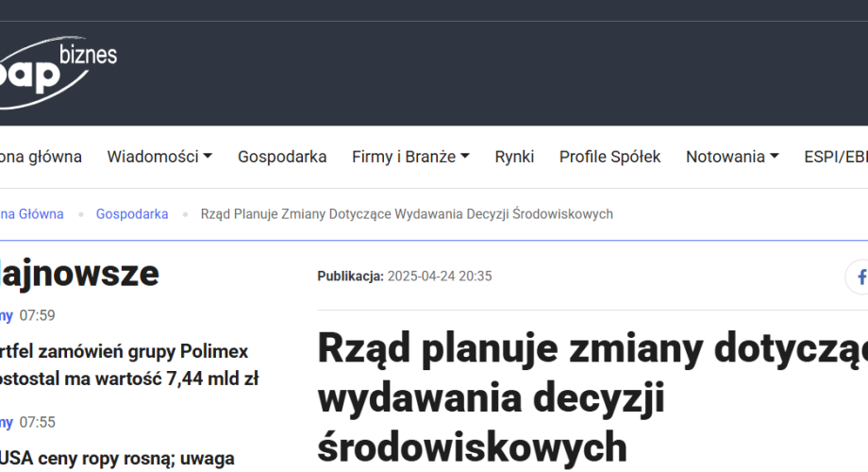Screen dimensions: 868x472
Task: Open the ESPI/EBI navigation item
Action: (835, 157)
